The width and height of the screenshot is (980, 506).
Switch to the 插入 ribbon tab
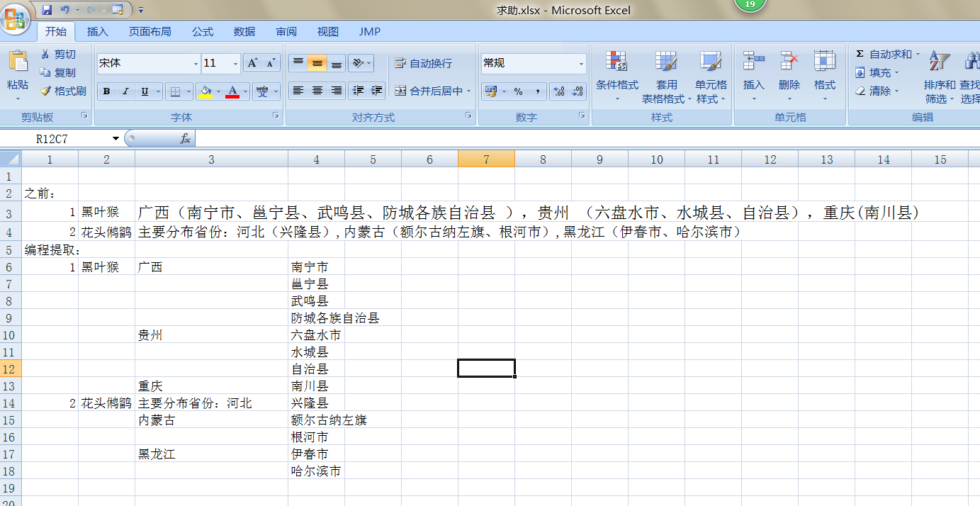click(x=98, y=32)
